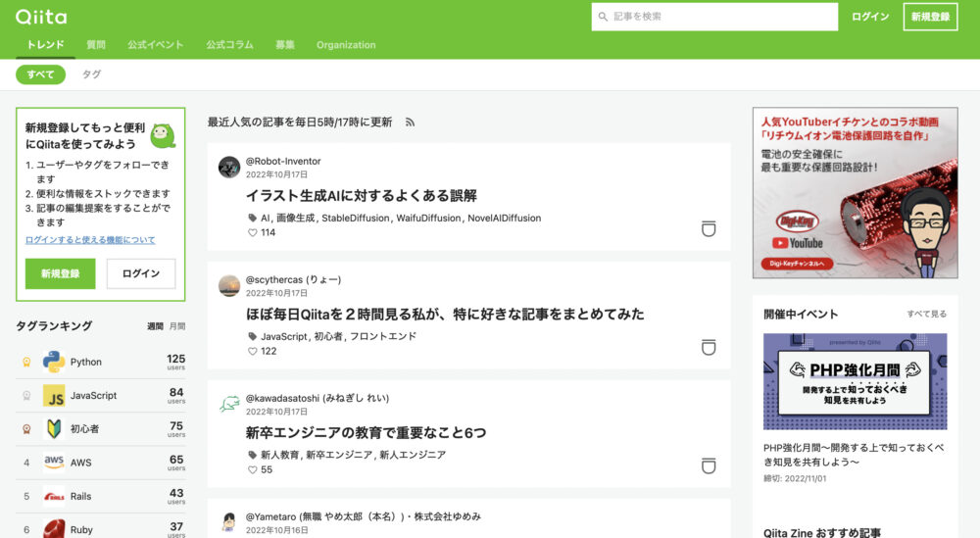Image resolution: width=980 pixels, height=538 pixels.
Task: Click the Qiita logo in header
Action: pyautogui.click(x=41, y=17)
